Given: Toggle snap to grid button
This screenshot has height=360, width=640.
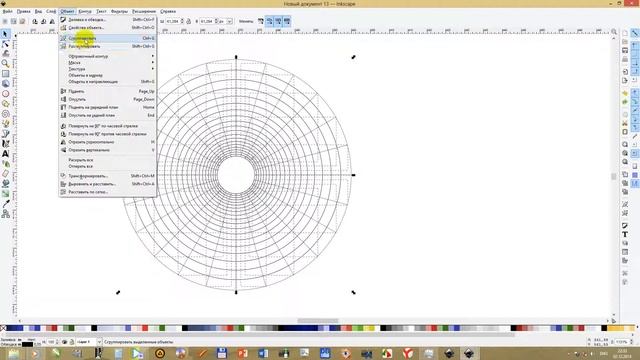Looking at the screenshot, I should pyautogui.click(x=635, y=175).
